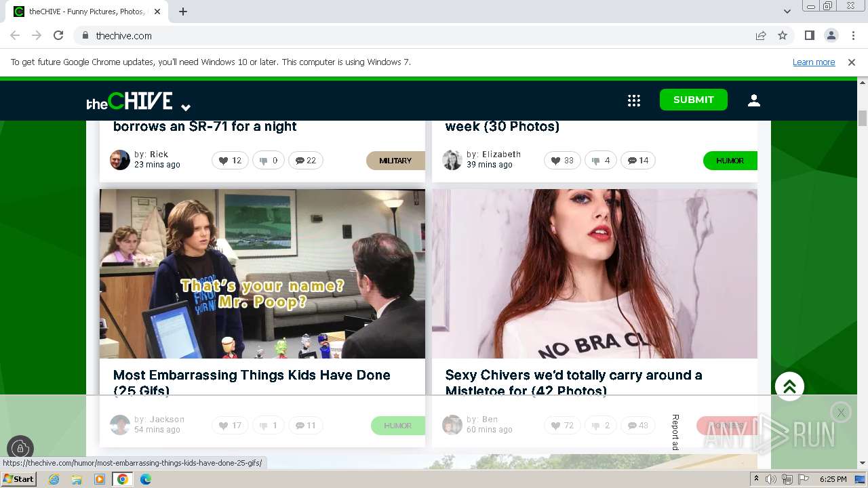Viewport: 868px width, 488px height.
Task: Open the 'borrows an SR-71 for a night' article
Action: pos(205,127)
